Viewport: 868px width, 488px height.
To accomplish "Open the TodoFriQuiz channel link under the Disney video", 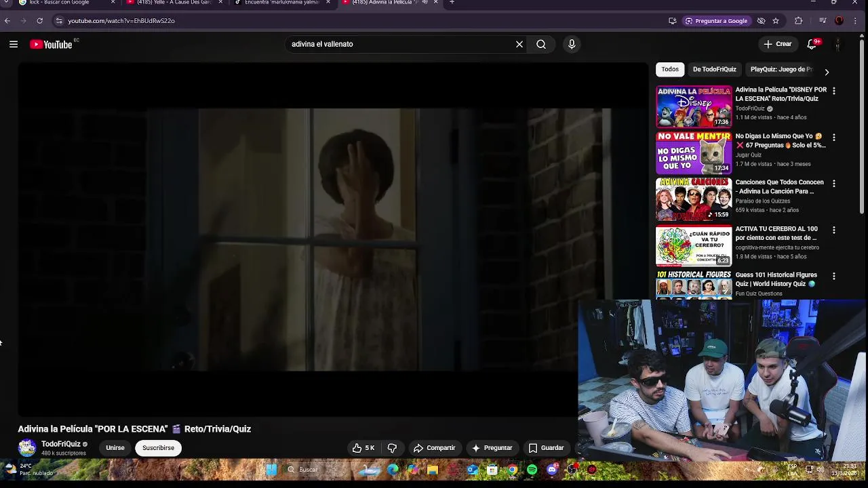I will (x=750, y=108).
